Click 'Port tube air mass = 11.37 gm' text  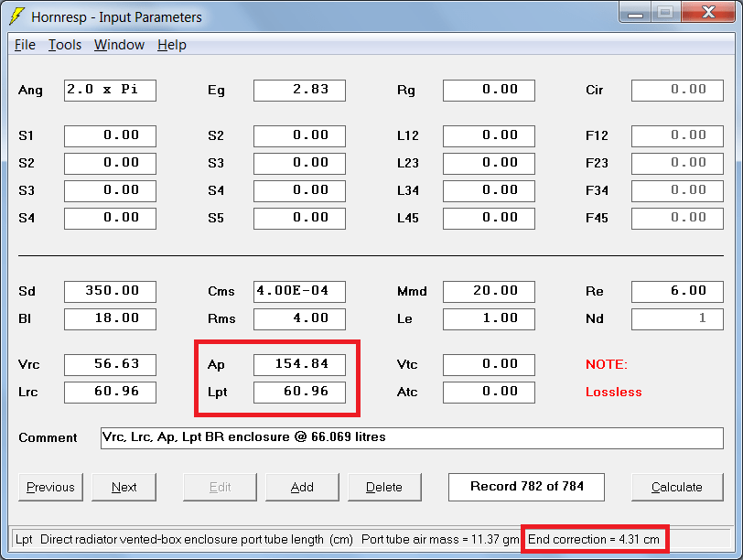pos(440,539)
